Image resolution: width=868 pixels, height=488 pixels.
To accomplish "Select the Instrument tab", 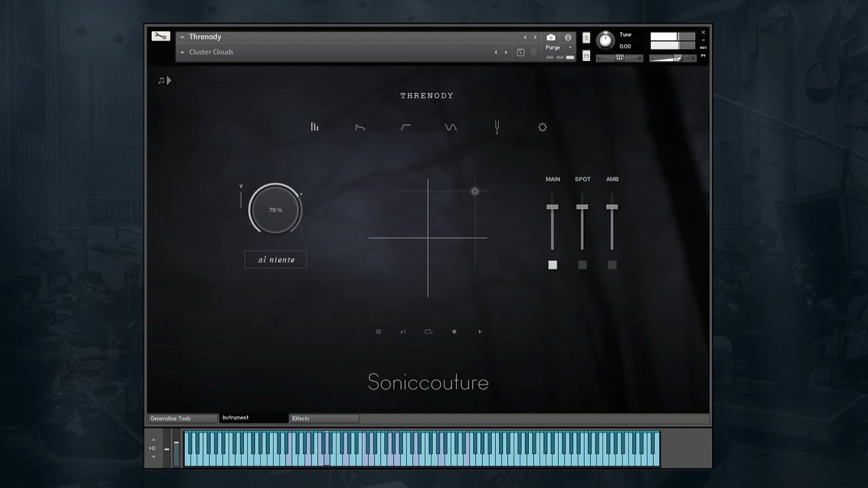I will coord(254,418).
